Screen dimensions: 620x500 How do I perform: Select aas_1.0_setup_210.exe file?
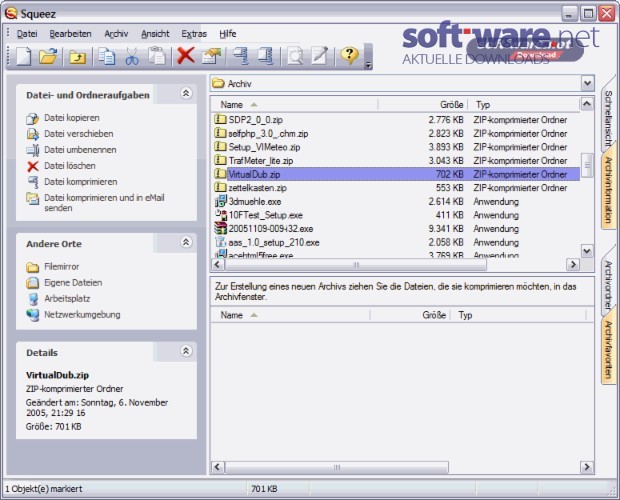click(x=274, y=243)
